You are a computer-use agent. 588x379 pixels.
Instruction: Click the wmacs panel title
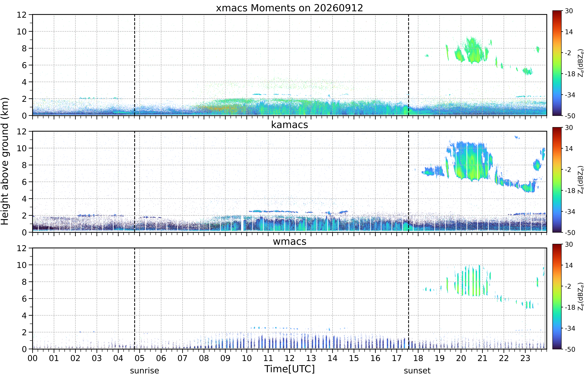pyautogui.click(x=289, y=241)
